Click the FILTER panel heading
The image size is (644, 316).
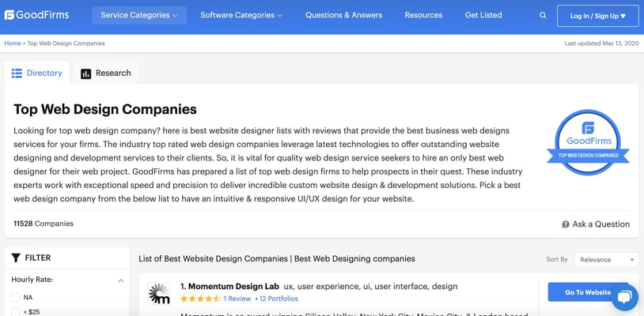coord(38,258)
